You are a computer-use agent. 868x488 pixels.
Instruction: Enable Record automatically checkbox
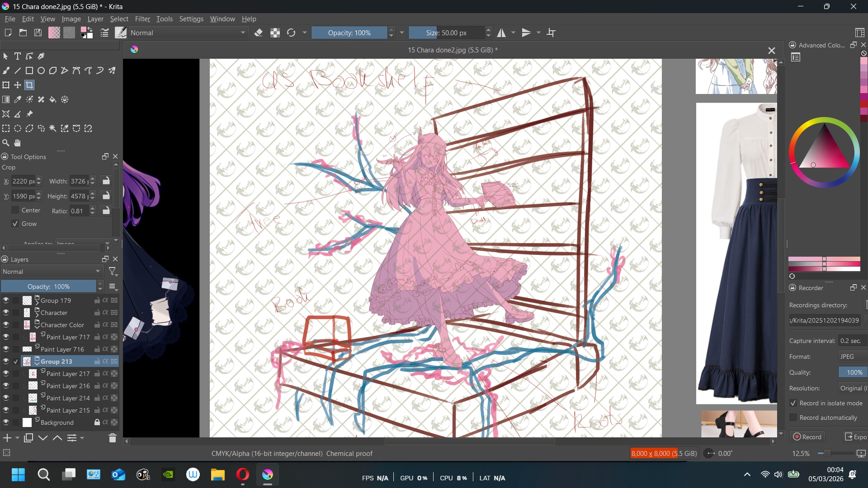[x=793, y=418]
